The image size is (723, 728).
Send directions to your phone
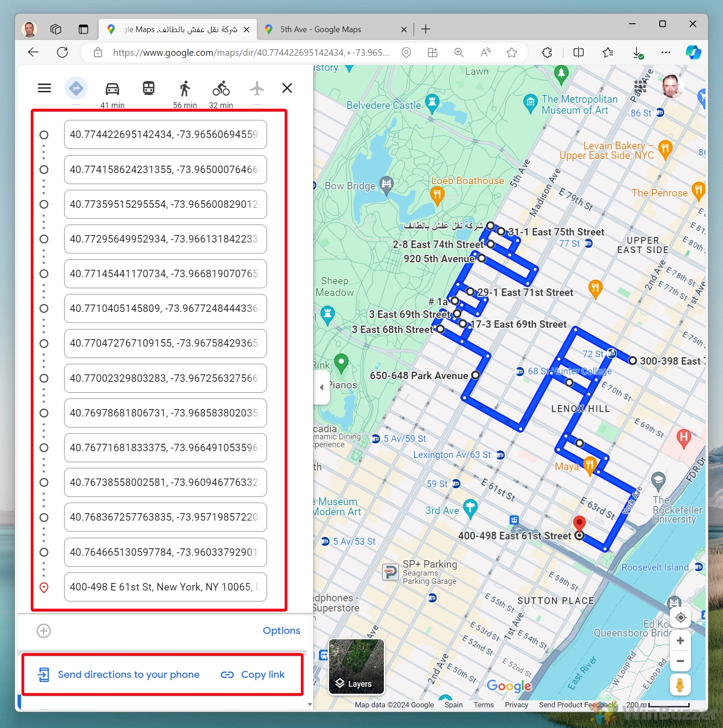coord(119,674)
